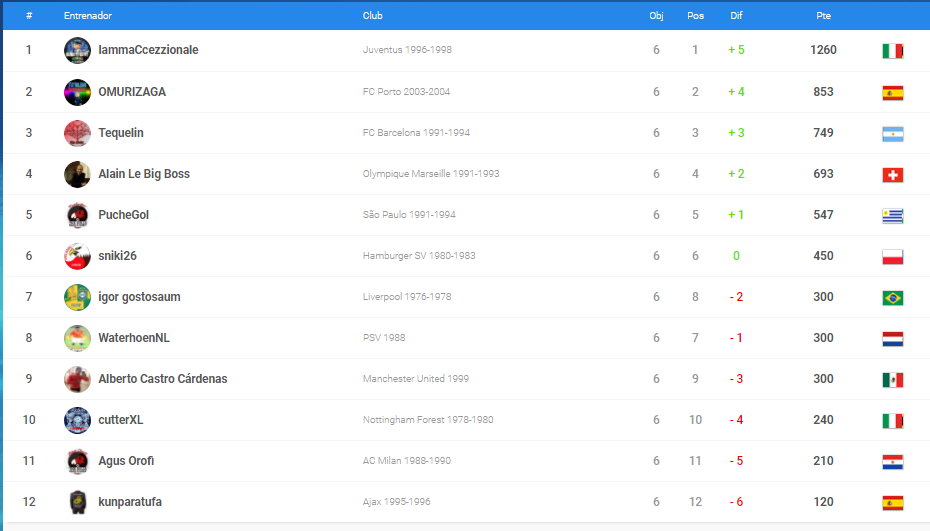
Task: Open OMURIZAGA's profile avatar
Action: (77, 92)
